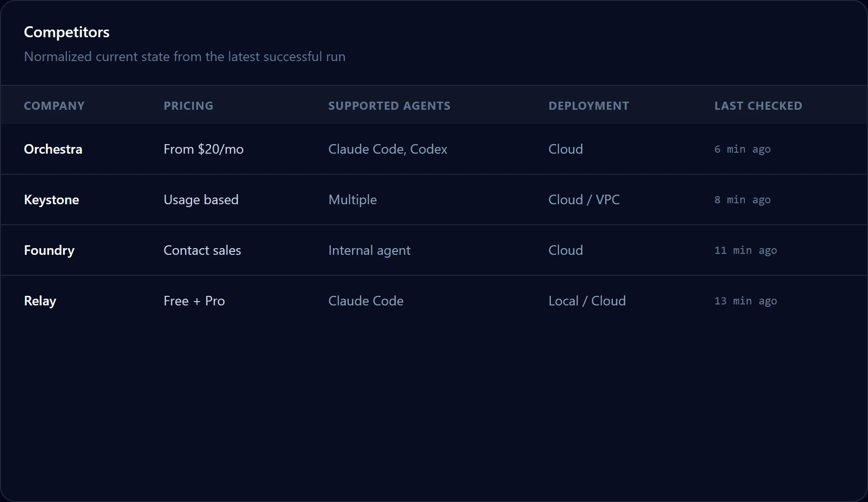
Task: Click the 'Internal agent' cell
Action: pyautogui.click(x=369, y=250)
